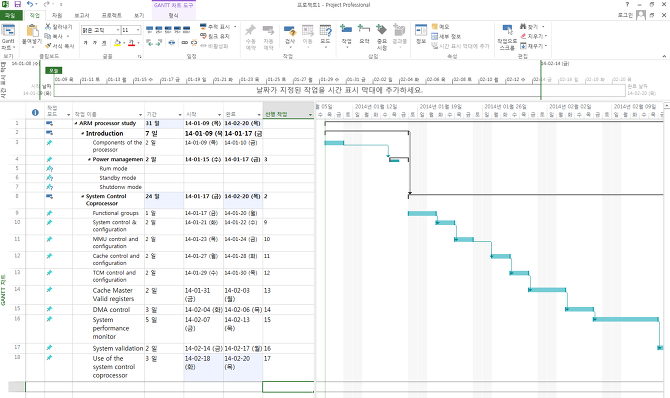This screenshot has width=670, height=398.
Task: Mark task as 50% complete
Action: 168,30
